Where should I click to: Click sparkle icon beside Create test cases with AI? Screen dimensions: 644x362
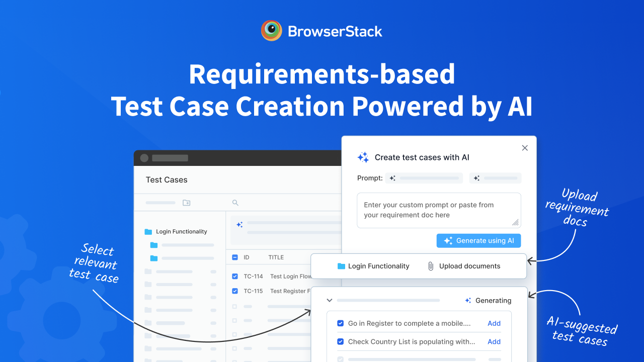click(x=363, y=157)
